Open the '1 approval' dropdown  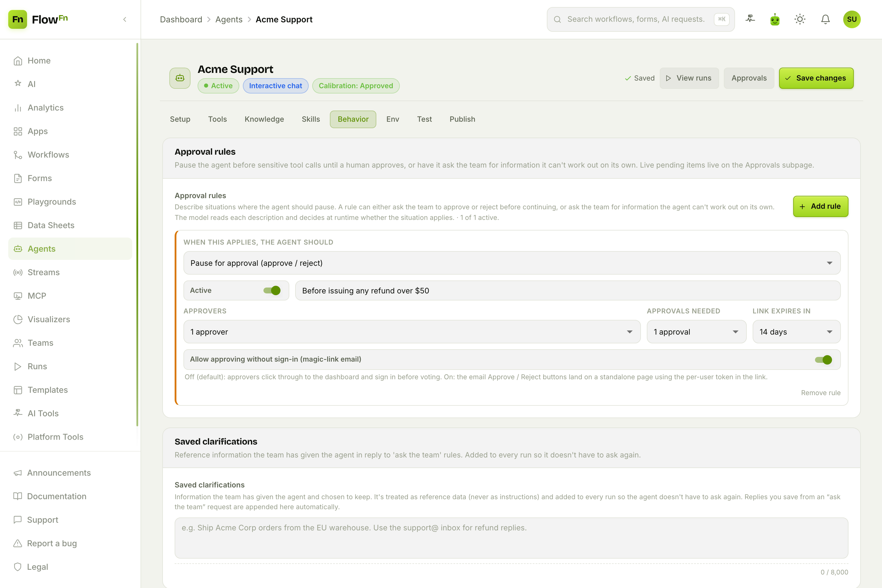click(696, 332)
